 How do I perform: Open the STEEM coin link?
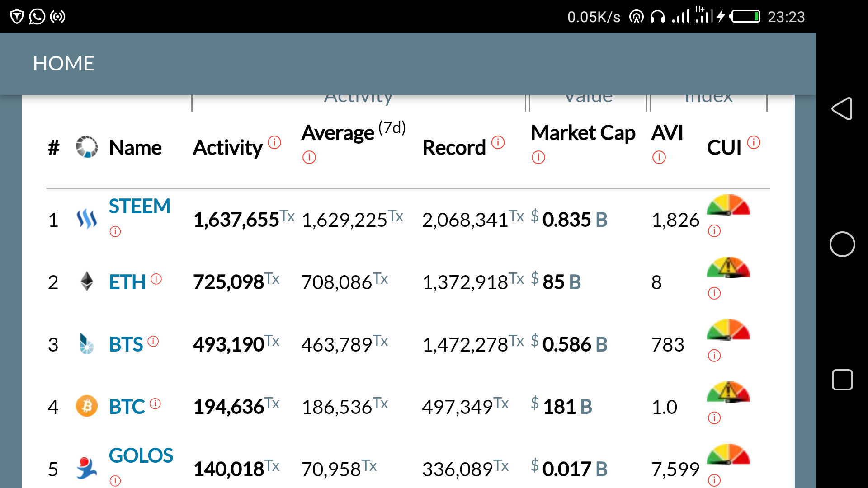click(139, 206)
